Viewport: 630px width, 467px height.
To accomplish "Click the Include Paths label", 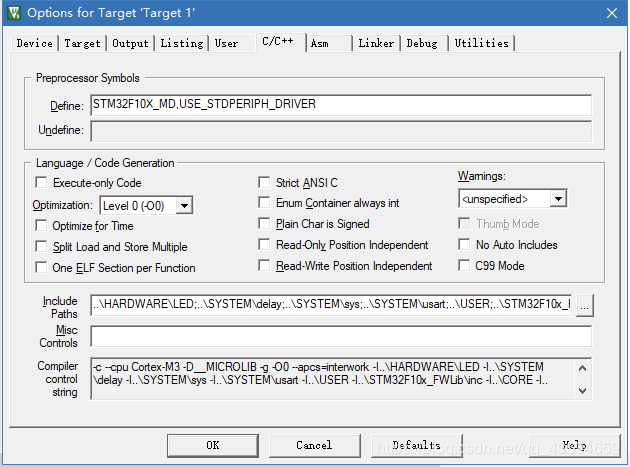I will coord(60,307).
